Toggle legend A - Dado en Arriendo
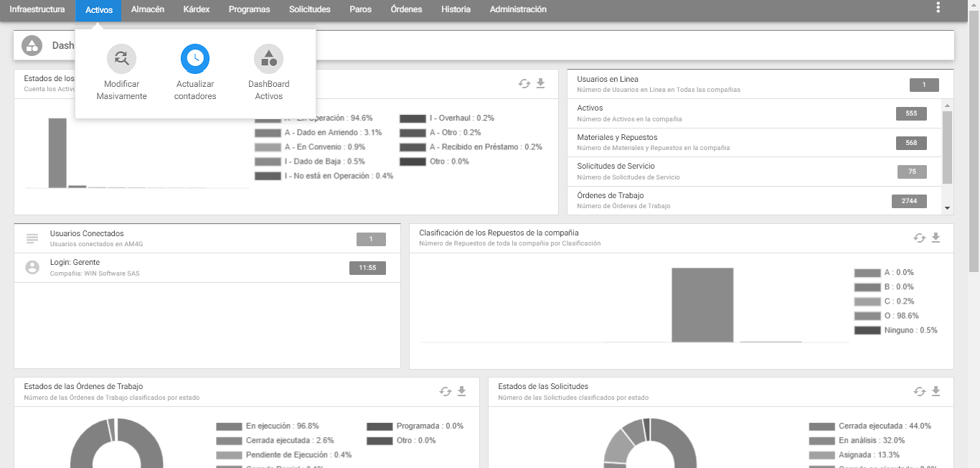Screen dimensions: 980x468 [319, 133]
